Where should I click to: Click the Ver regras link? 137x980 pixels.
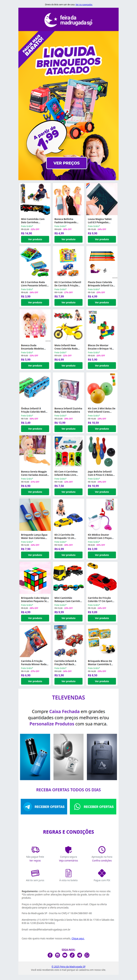coord(35,861)
